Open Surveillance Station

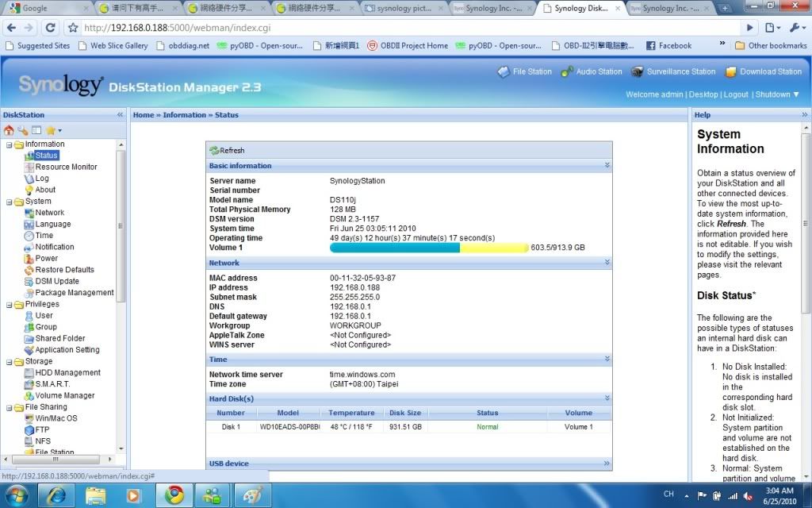tap(673, 71)
